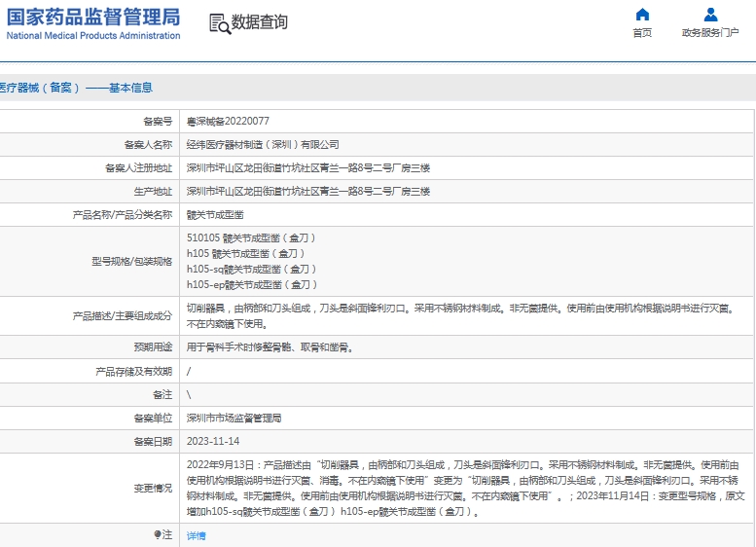Click the 数据查询 heading text
The image size is (756, 547).
pyautogui.click(x=260, y=22)
